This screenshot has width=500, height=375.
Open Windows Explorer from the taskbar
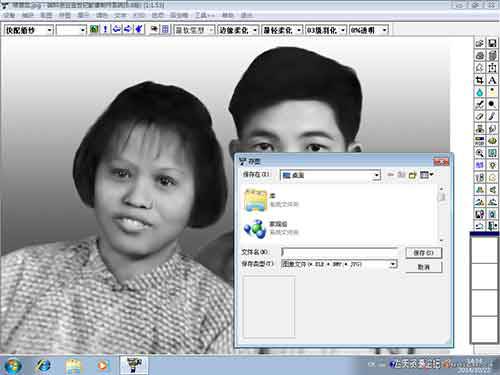(73, 366)
